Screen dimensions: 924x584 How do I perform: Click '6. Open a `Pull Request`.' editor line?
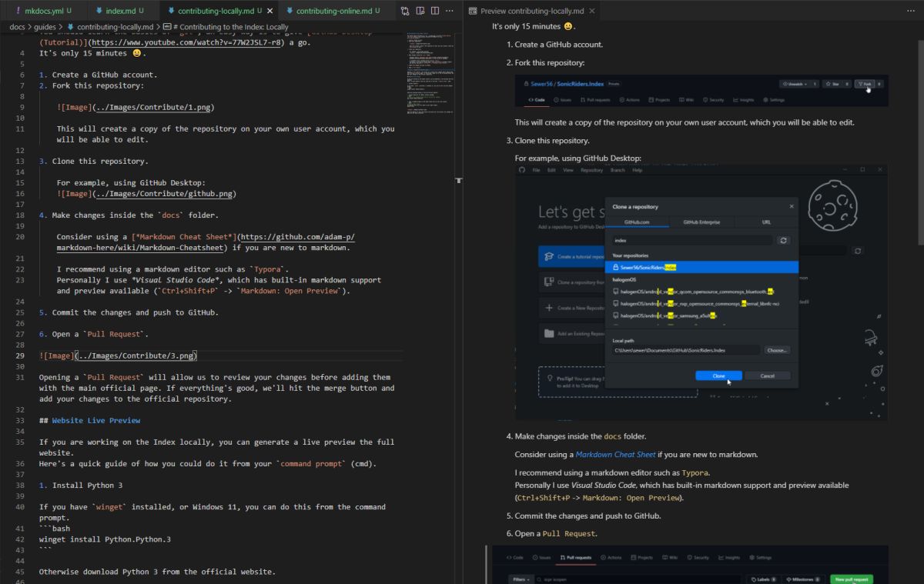point(93,334)
